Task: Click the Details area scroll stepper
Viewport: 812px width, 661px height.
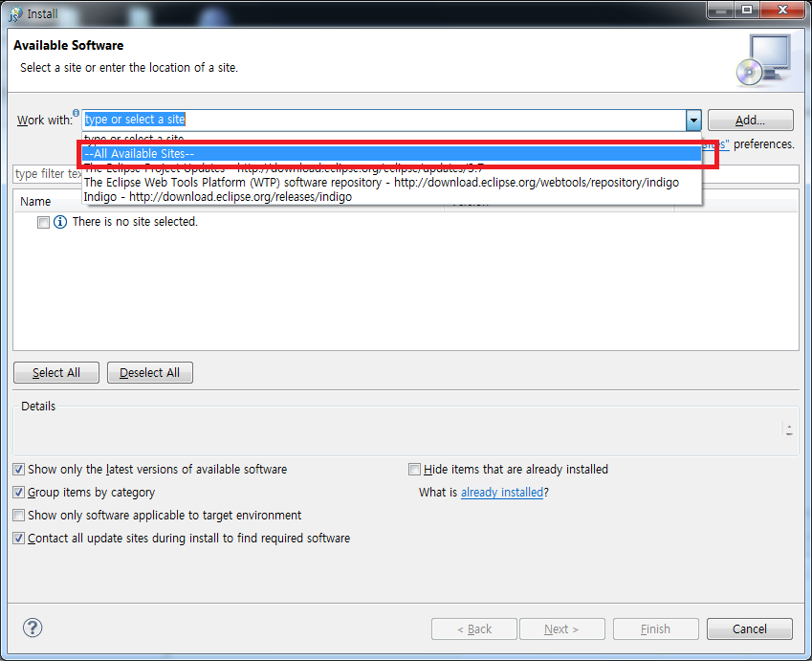Action: tap(789, 430)
